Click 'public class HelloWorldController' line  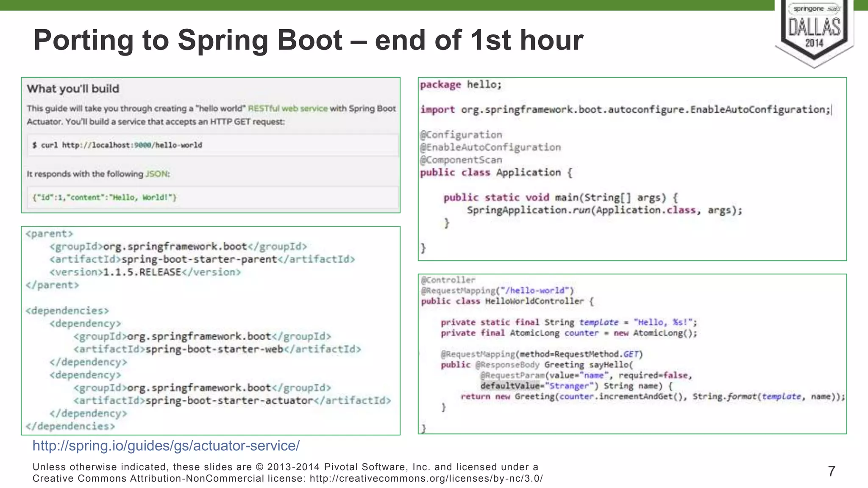coord(508,301)
